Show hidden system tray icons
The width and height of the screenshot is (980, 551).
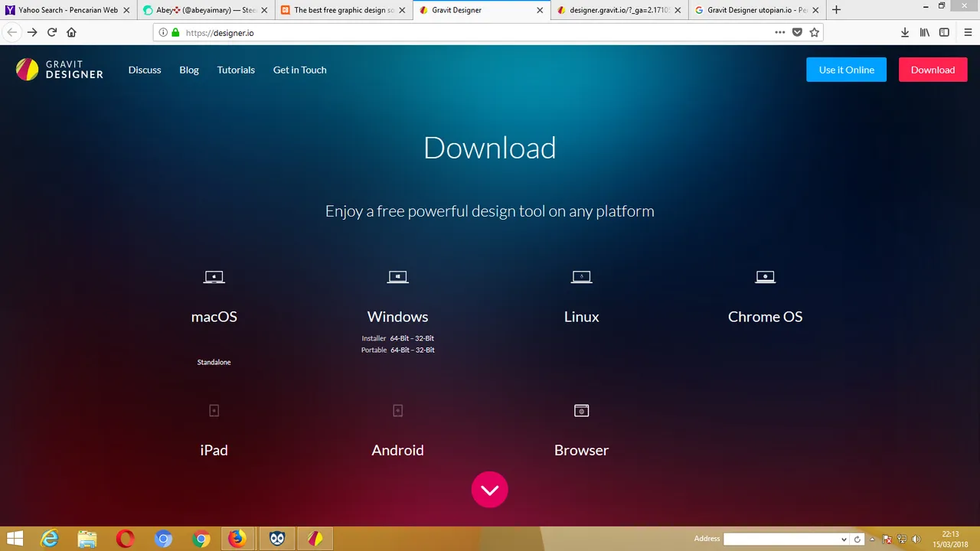[x=872, y=540]
